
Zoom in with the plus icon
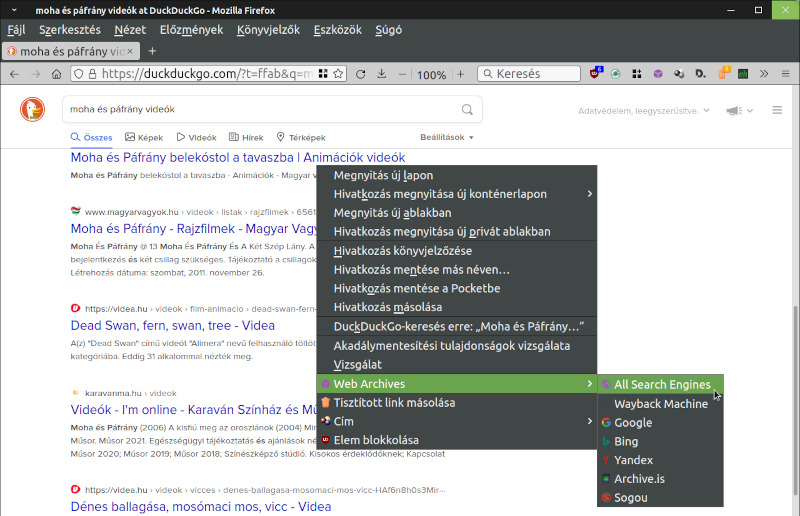461,74
